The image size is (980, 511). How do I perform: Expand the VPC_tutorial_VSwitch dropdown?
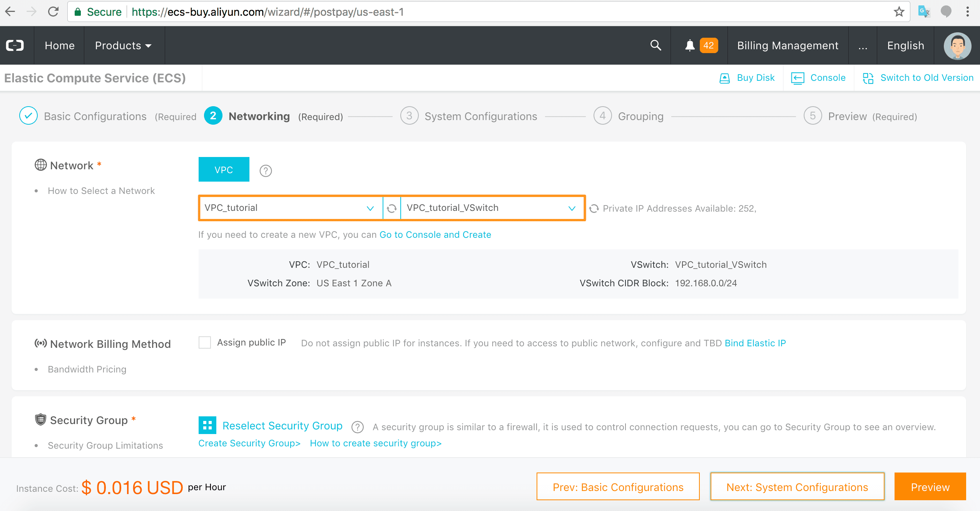click(x=492, y=208)
